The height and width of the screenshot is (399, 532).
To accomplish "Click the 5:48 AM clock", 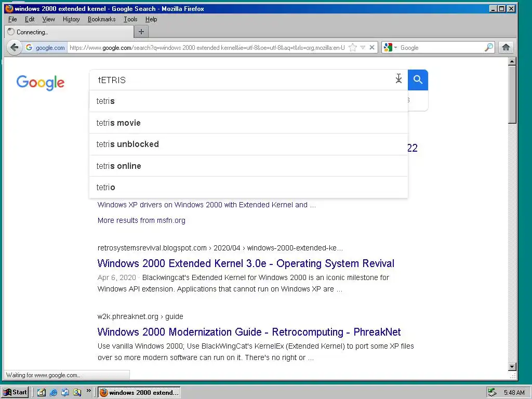I will [x=514, y=393].
